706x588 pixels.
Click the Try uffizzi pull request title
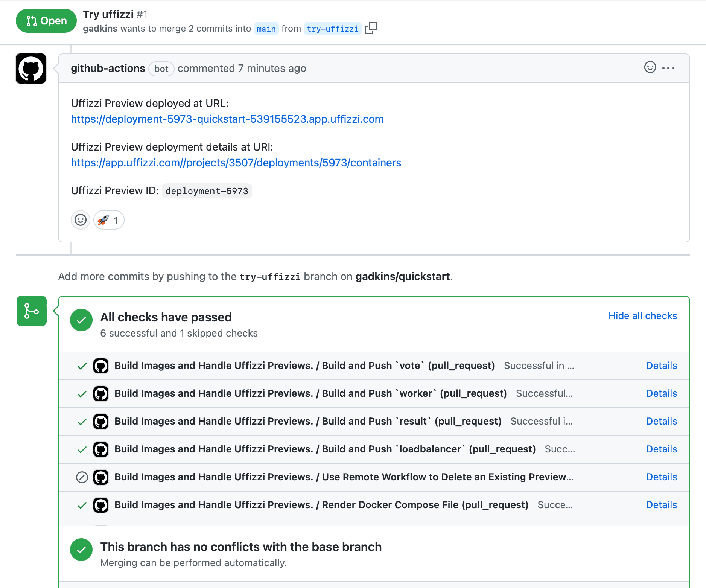coord(108,14)
